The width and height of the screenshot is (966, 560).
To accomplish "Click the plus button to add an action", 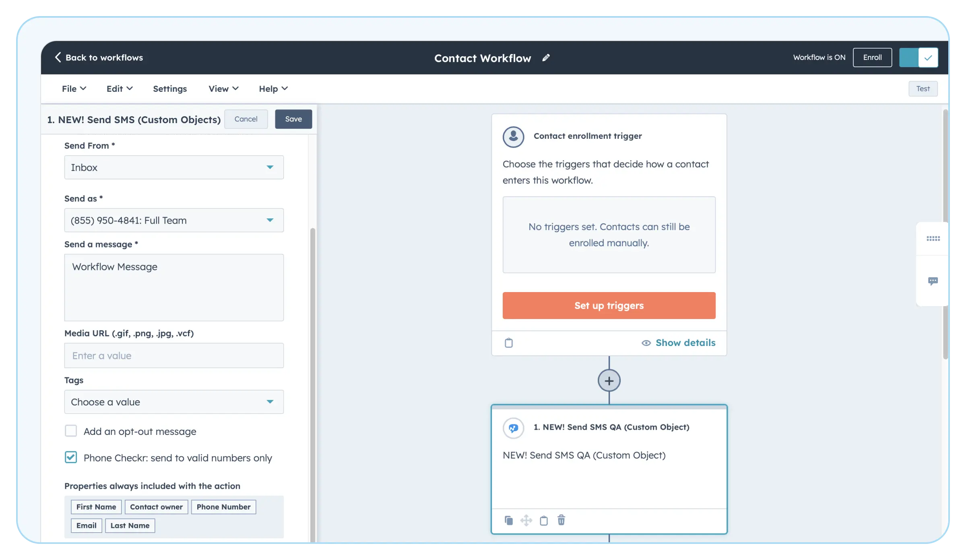I will coord(609,381).
